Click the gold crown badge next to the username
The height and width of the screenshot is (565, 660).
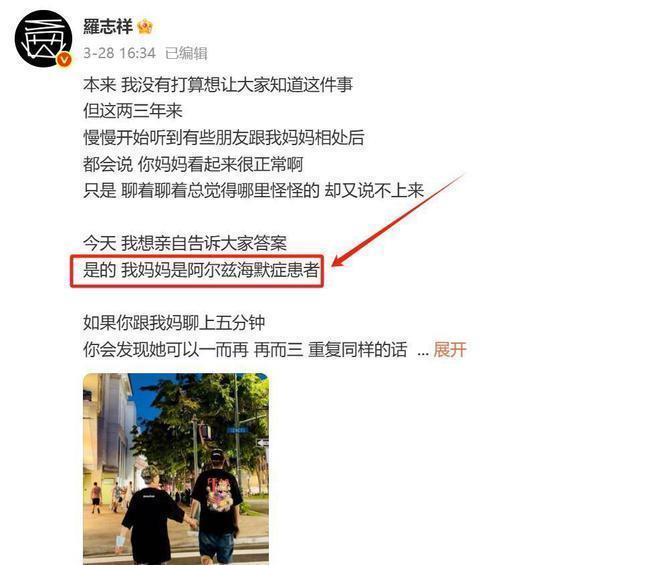(145, 27)
